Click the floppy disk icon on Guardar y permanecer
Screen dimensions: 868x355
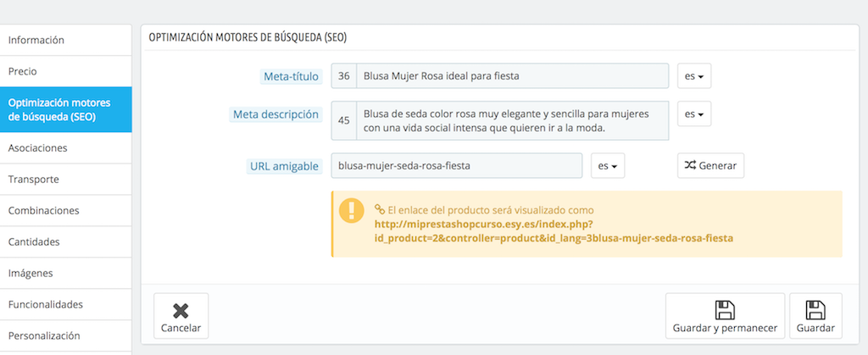tap(725, 310)
